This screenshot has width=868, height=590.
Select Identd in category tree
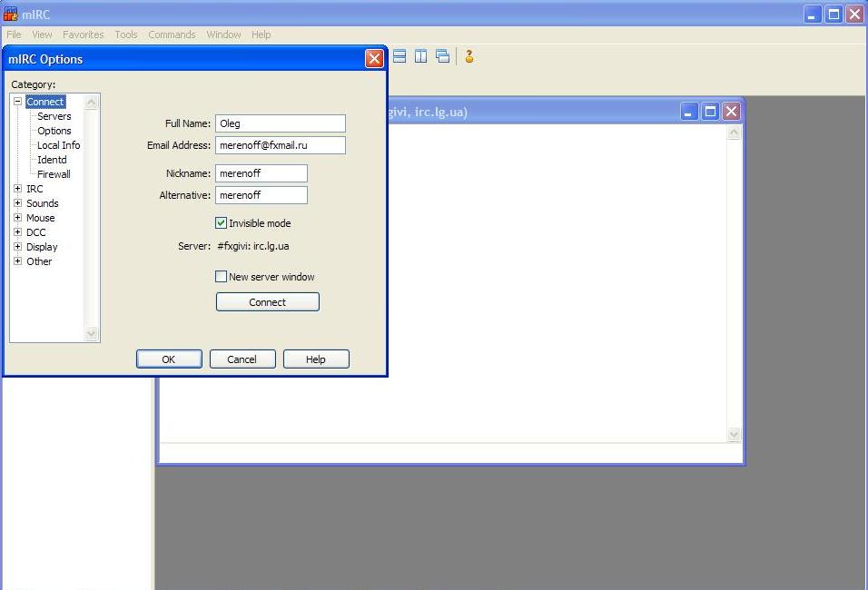point(52,160)
